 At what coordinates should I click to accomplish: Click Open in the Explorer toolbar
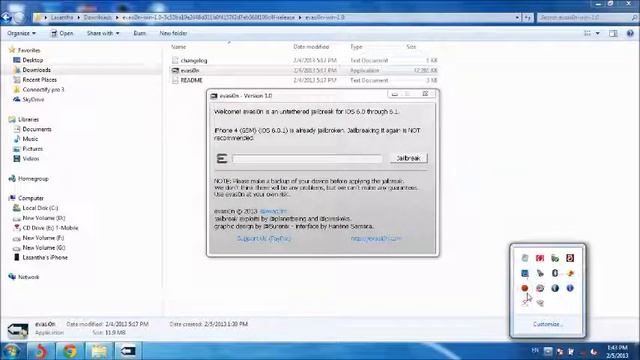click(x=62, y=33)
